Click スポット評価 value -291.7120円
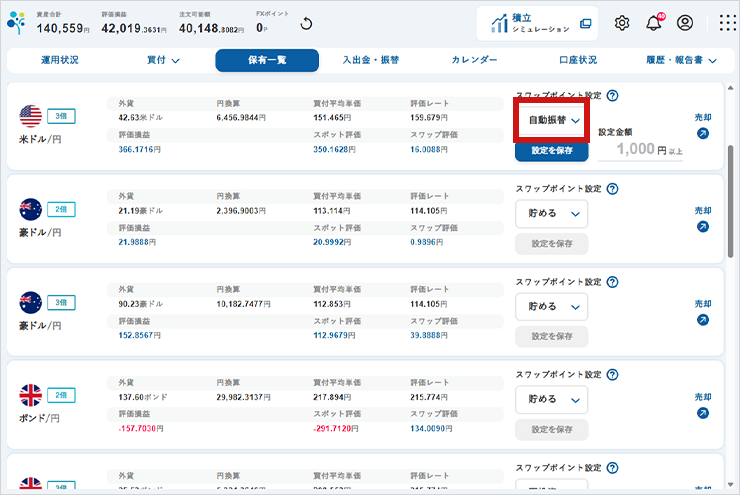740x495 pixels. (x=336, y=429)
